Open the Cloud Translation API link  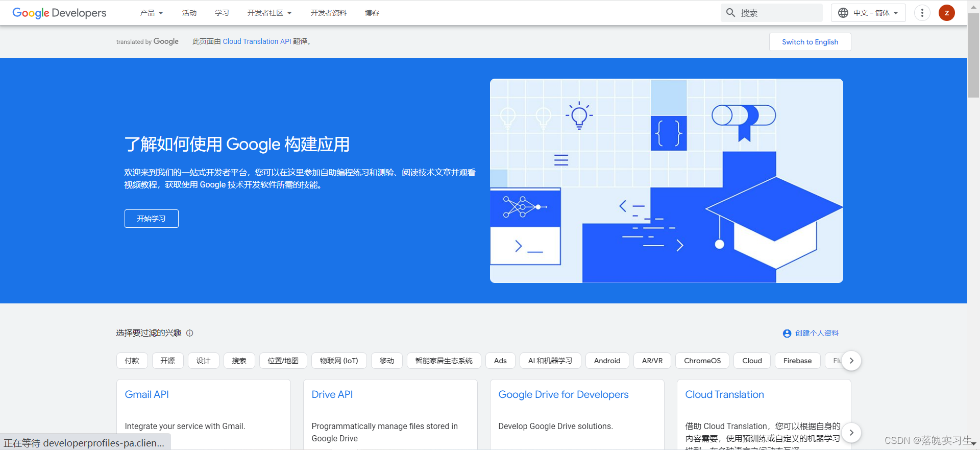coord(257,41)
